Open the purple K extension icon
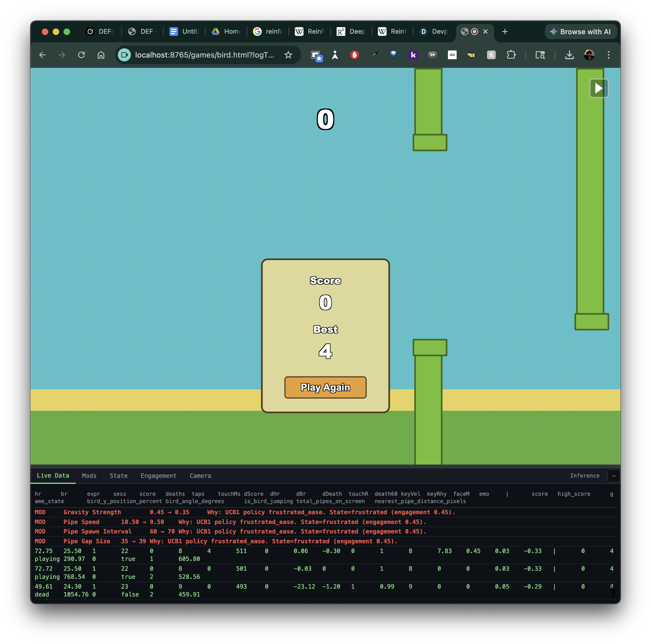The width and height of the screenshot is (651, 644). pos(413,55)
